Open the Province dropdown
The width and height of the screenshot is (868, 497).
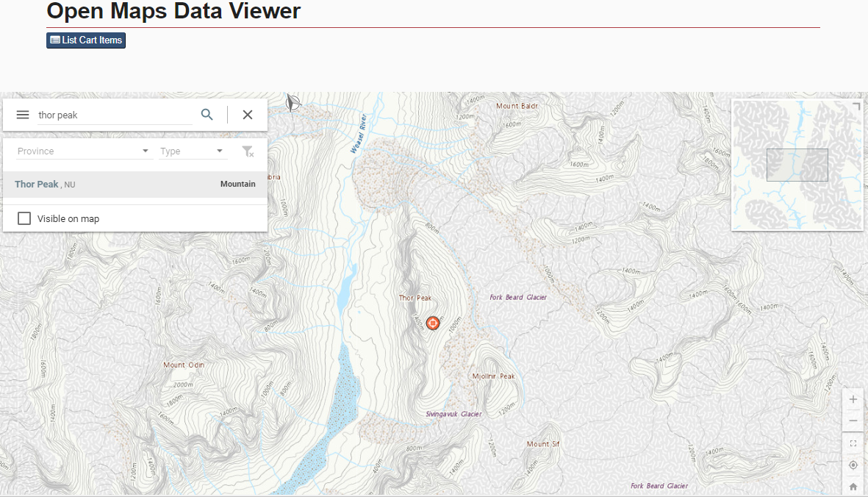click(x=83, y=151)
